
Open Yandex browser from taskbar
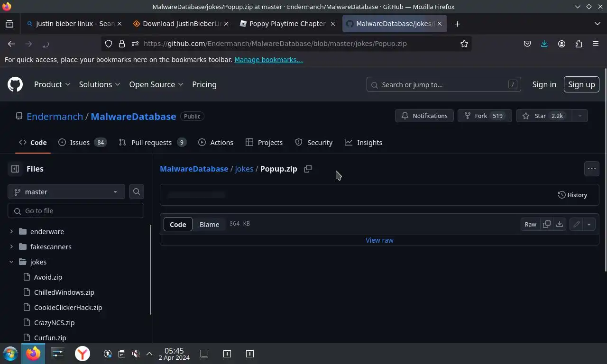pos(83,354)
